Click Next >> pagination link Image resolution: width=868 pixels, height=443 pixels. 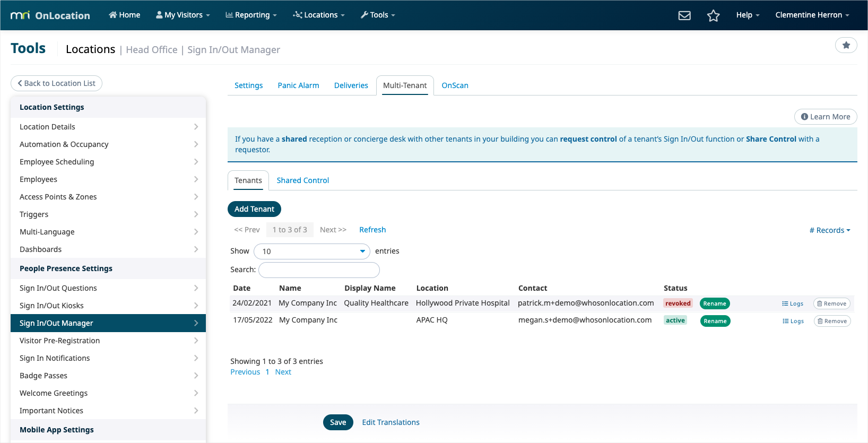[x=333, y=230]
